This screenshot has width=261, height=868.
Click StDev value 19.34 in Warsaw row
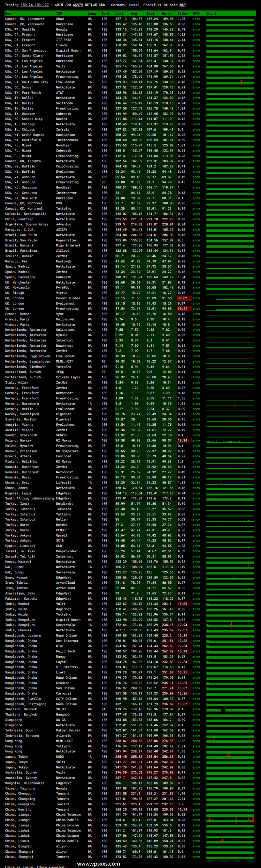[182, 441]
